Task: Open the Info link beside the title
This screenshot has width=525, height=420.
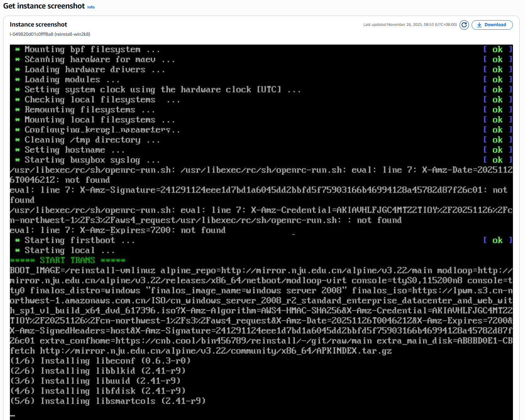Action: coord(91,7)
